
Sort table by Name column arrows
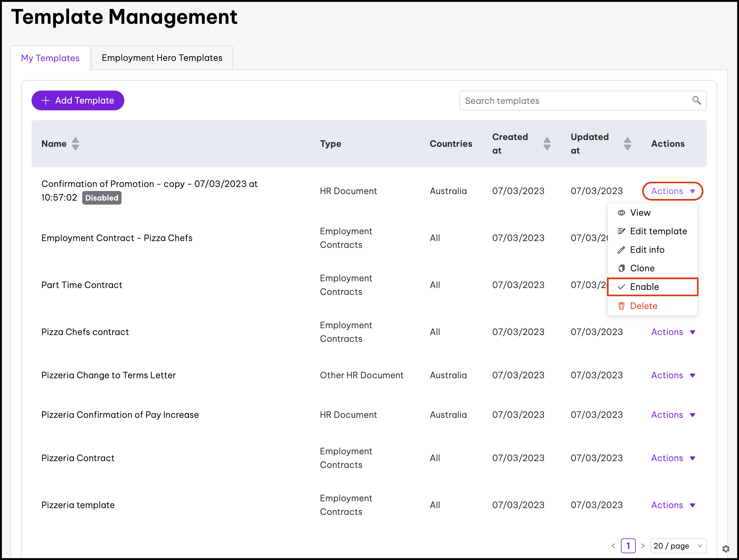75,144
